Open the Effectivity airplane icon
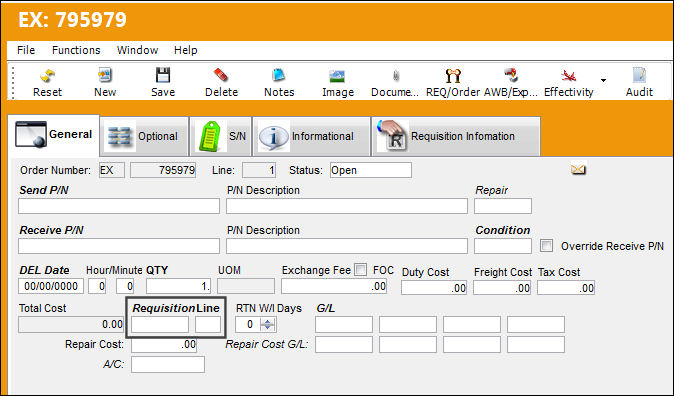 568,83
